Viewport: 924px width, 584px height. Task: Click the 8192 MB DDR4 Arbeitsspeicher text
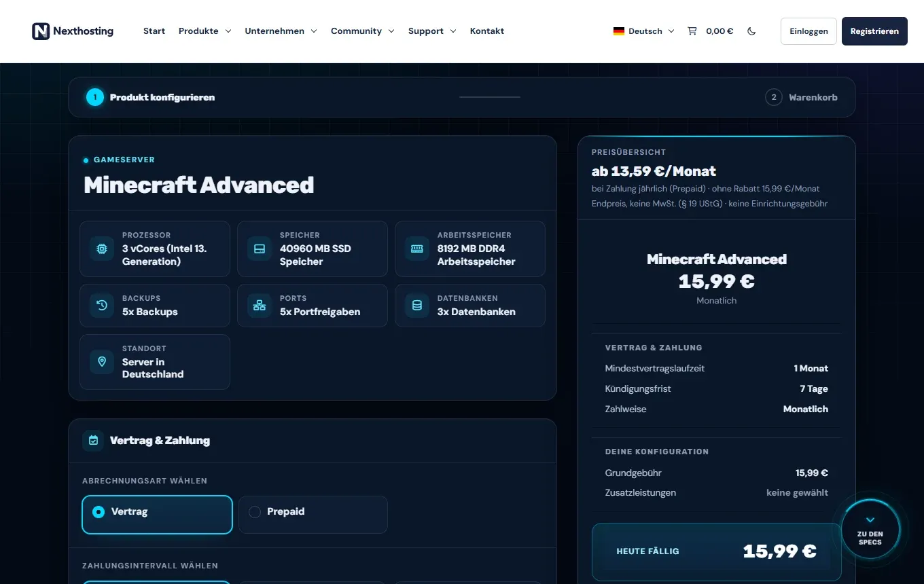click(x=476, y=255)
